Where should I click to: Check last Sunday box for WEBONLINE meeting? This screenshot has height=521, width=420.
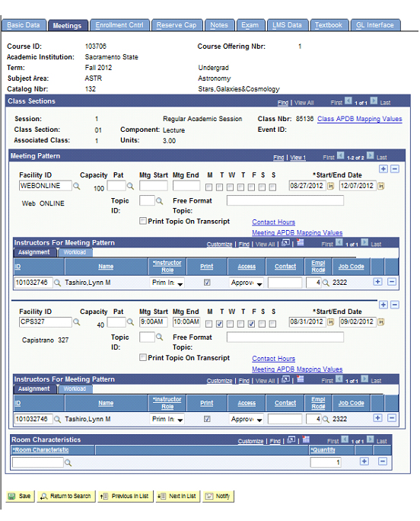[x=272, y=187]
